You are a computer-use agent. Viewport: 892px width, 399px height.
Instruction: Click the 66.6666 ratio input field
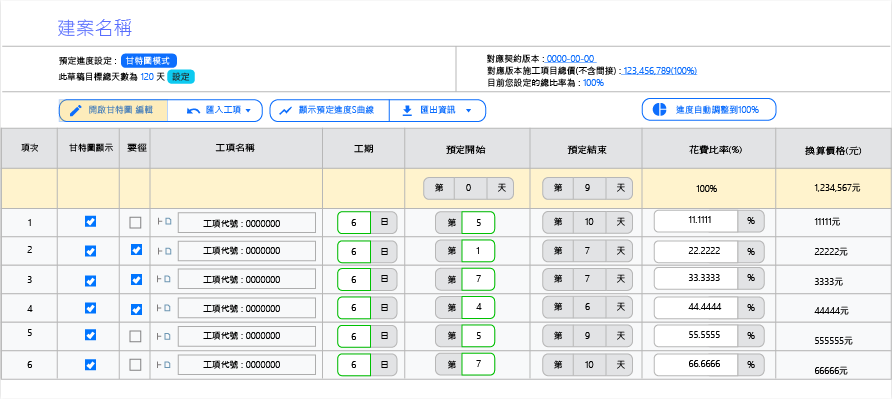[x=696, y=364]
